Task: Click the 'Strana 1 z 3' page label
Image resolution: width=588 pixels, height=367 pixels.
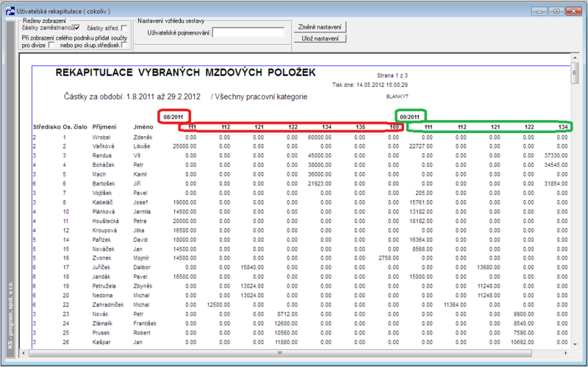Action: tap(392, 76)
